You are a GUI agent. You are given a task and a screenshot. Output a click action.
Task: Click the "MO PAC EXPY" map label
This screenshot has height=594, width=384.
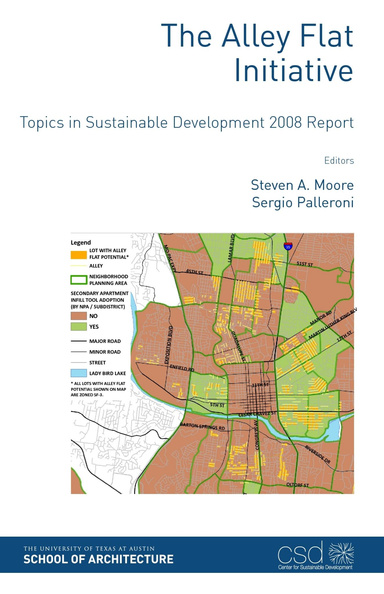click(x=171, y=258)
